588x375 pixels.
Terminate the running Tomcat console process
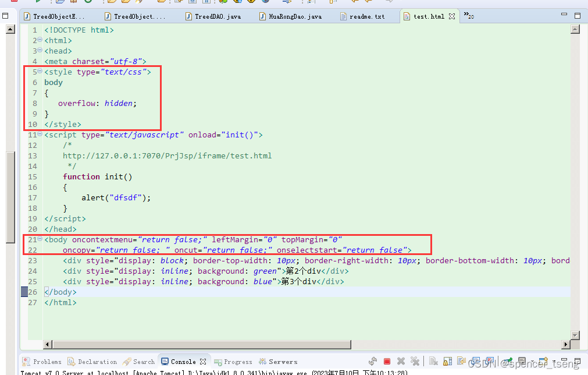pos(387,361)
